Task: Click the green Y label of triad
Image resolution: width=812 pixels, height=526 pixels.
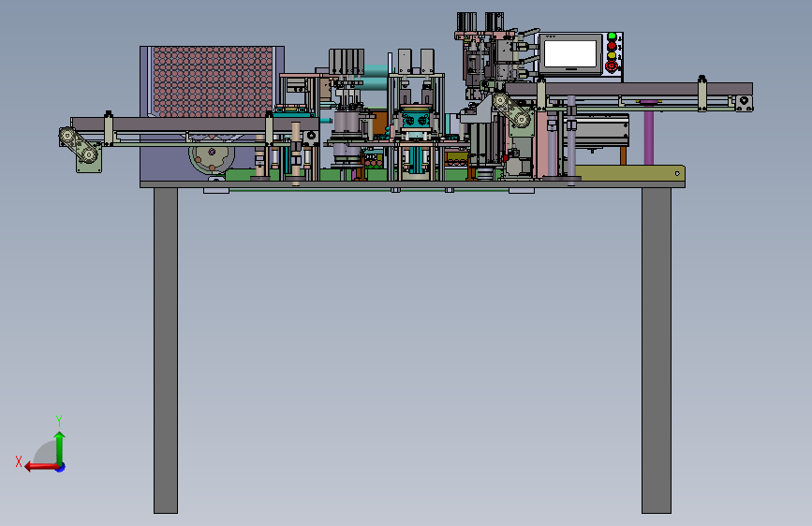Action: pos(59,420)
